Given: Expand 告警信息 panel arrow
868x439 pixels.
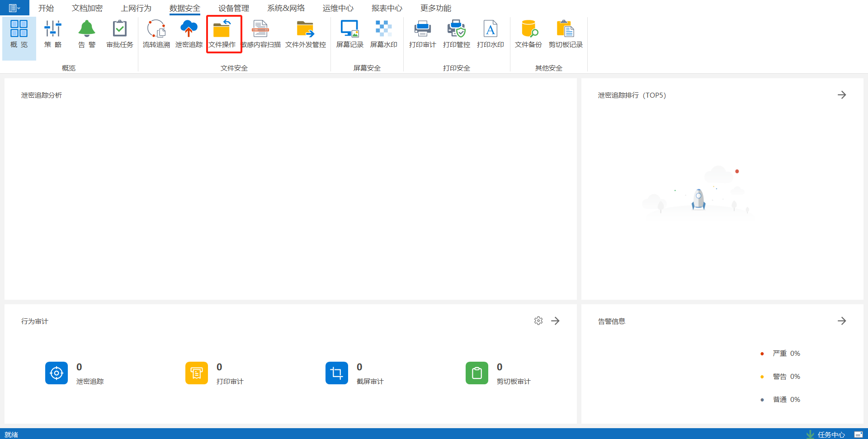Looking at the screenshot, I should [841, 321].
